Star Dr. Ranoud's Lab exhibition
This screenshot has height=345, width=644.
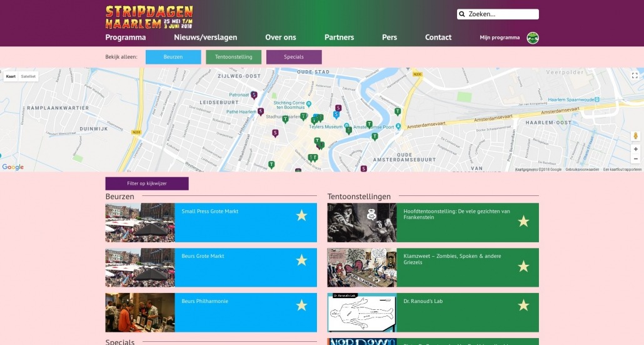[523, 305]
